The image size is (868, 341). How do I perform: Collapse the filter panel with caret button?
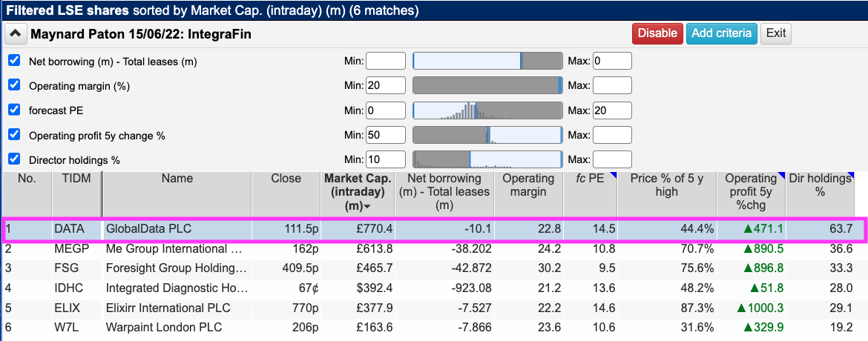[16, 34]
